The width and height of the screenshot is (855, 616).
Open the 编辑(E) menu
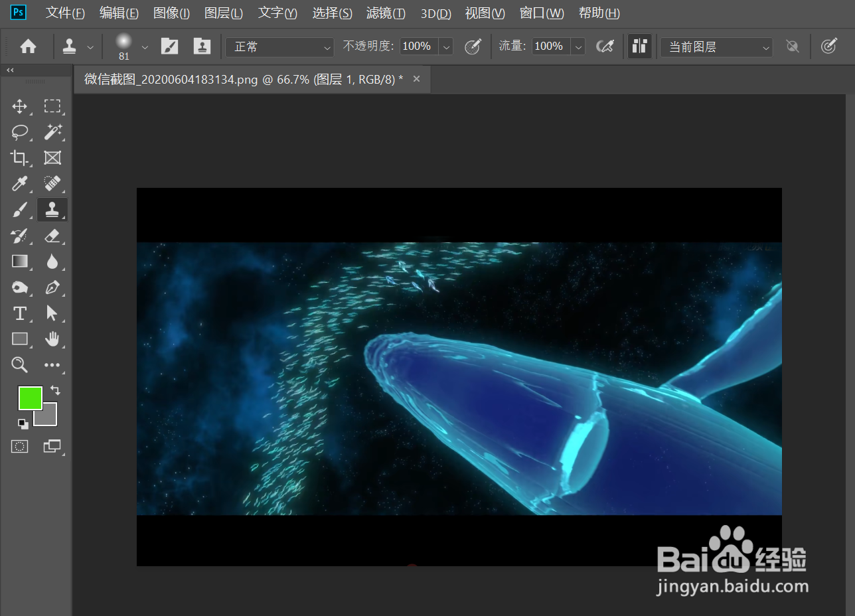(x=119, y=13)
